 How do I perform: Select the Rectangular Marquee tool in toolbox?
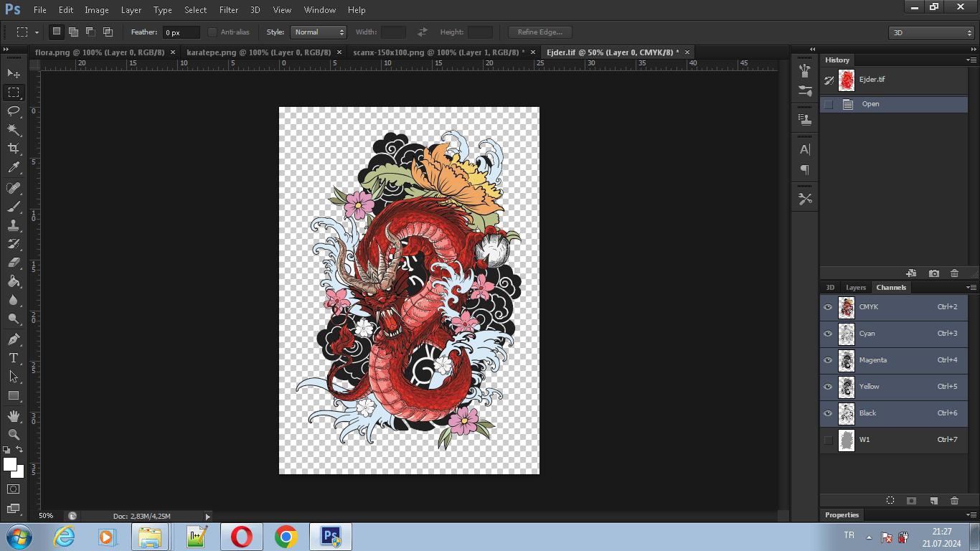(13, 93)
